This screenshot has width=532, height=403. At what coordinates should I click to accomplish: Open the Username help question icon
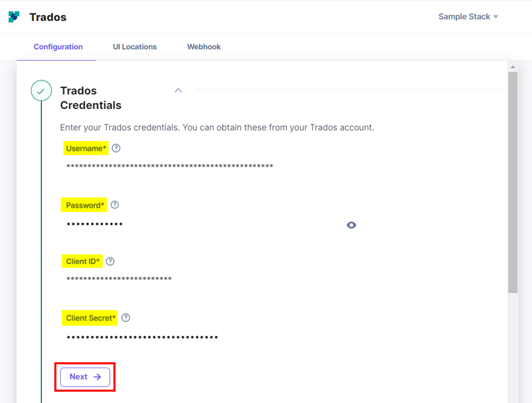click(x=116, y=148)
